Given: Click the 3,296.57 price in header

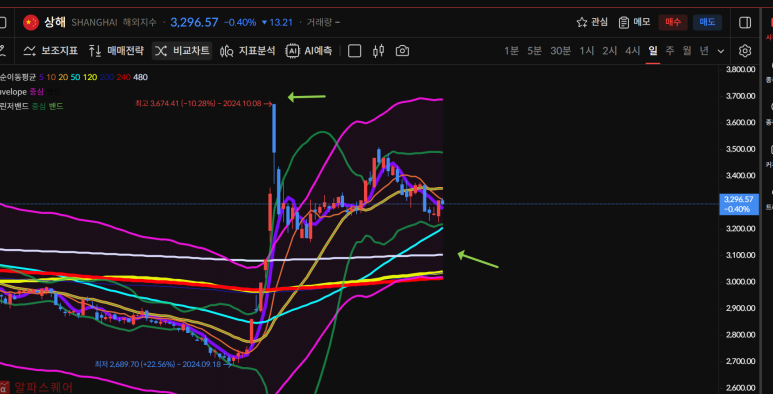Looking at the screenshot, I should tap(194, 22).
